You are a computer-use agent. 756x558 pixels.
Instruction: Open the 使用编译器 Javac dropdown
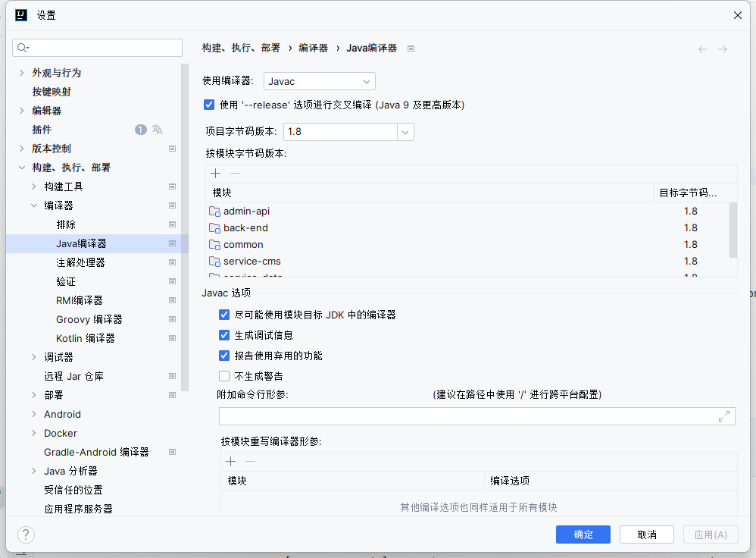tap(319, 81)
